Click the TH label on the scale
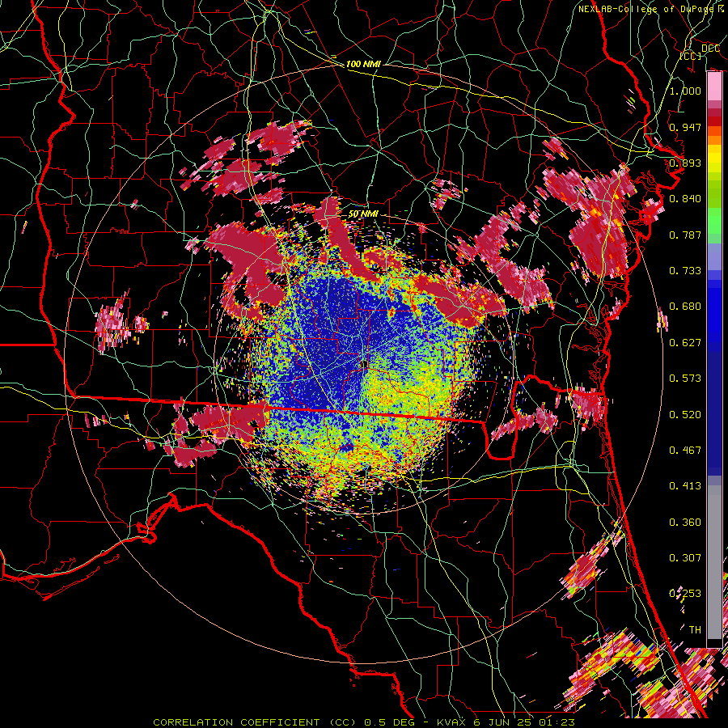Image resolution: width=728 pixels, height=728 pixels. [x=695, y=629]
